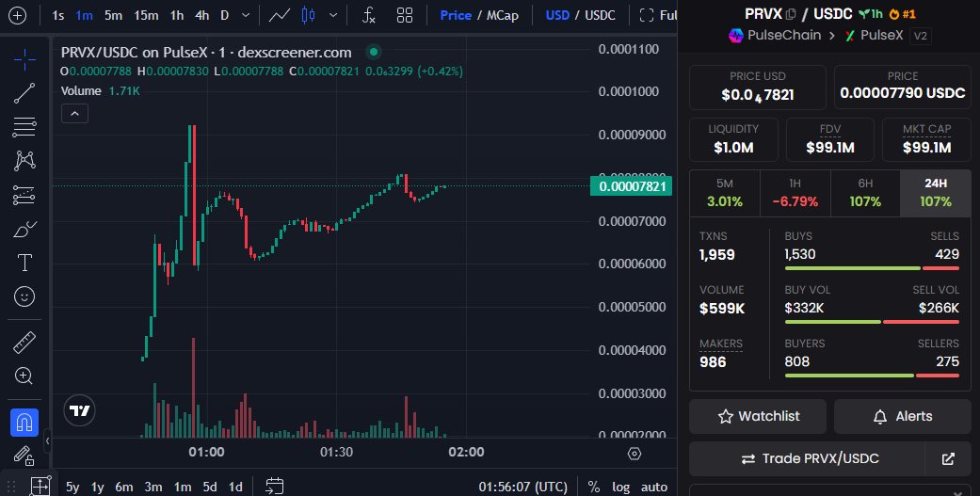The width and height of the screenshot is (980, 496).
Task: Open the fullscreen chart button
Action: (x=658, y=15)
